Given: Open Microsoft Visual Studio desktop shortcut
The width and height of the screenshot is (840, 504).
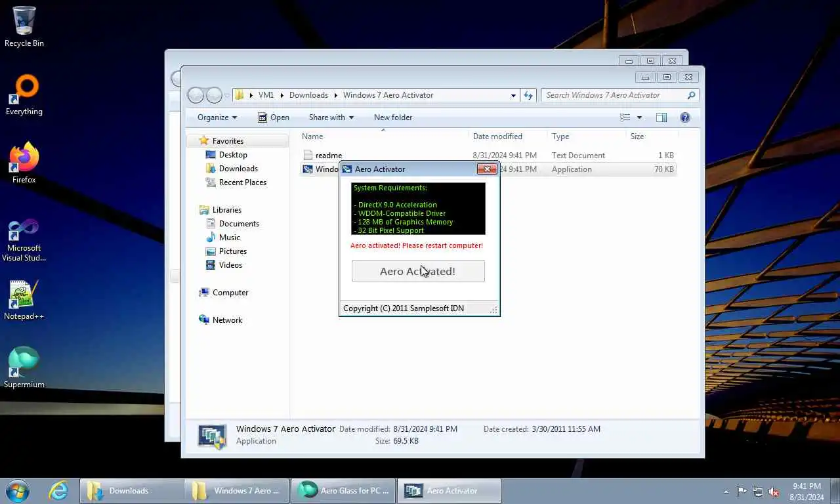Looking at the screenshot, I should click(24, 240).
